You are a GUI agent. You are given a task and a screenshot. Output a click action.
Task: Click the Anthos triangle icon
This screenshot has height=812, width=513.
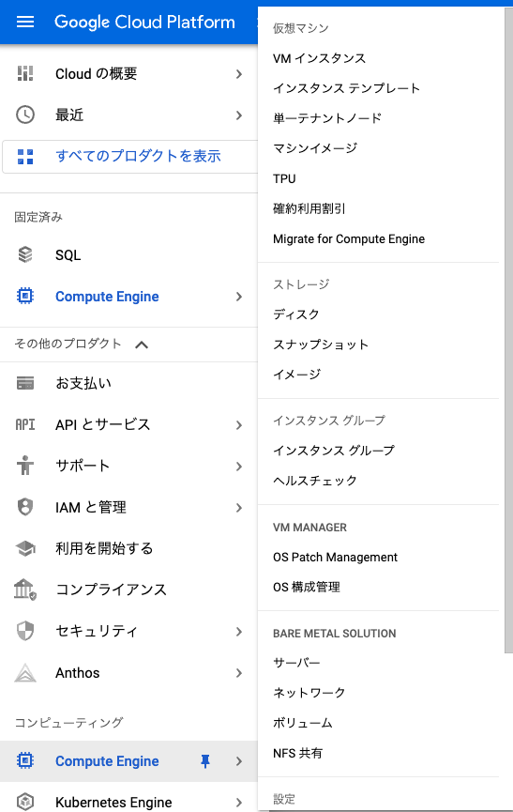(x=25, y=673)
